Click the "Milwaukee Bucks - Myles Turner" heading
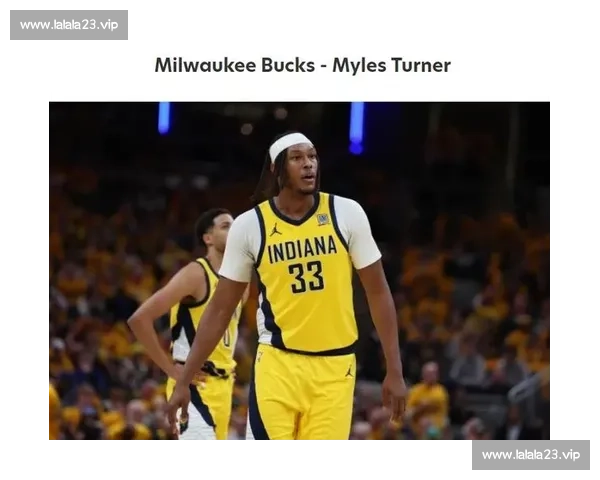 (302, 66)
